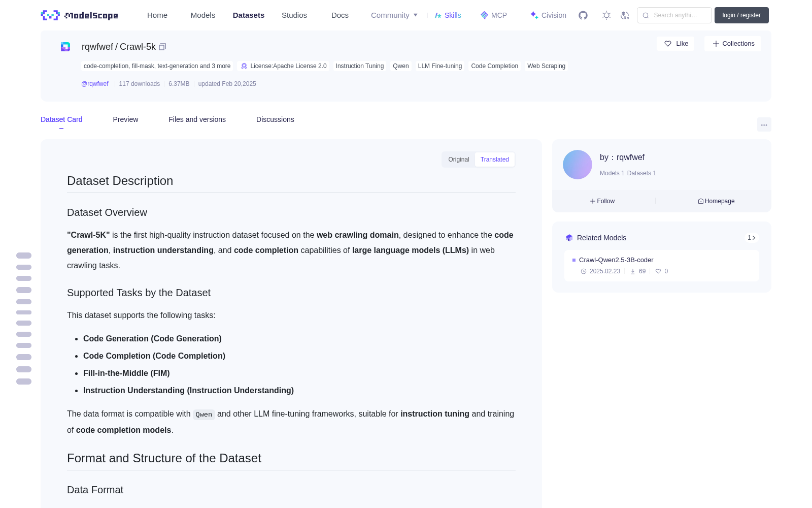Click the "117 downloads" text

pyautogui.click(x=140, y=84)
